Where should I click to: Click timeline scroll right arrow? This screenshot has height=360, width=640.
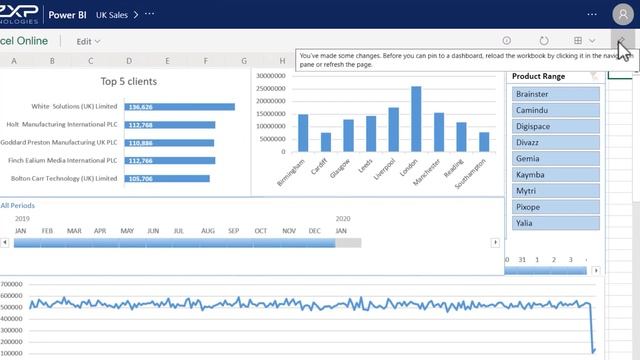pos(495,242)
